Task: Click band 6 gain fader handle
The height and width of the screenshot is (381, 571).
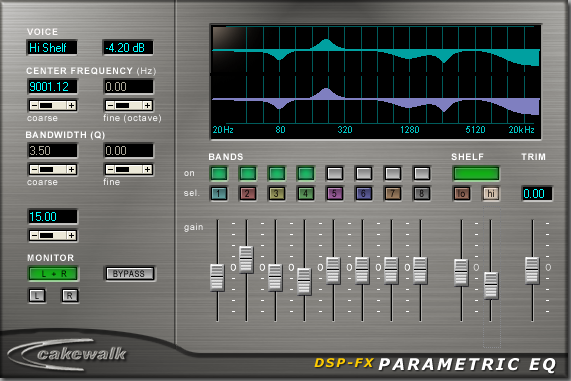Action: [362, 270]
